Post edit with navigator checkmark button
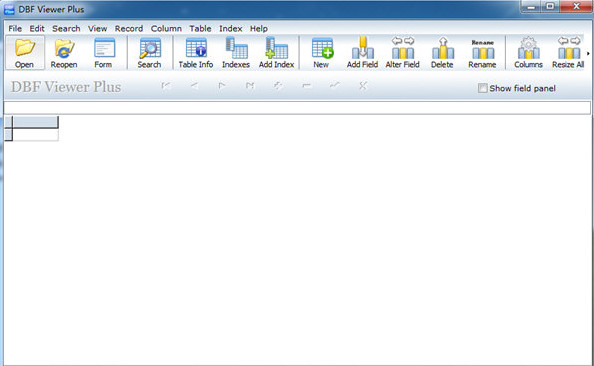Image resolution: width=594 pixels, height=366 pixels. 335,86
